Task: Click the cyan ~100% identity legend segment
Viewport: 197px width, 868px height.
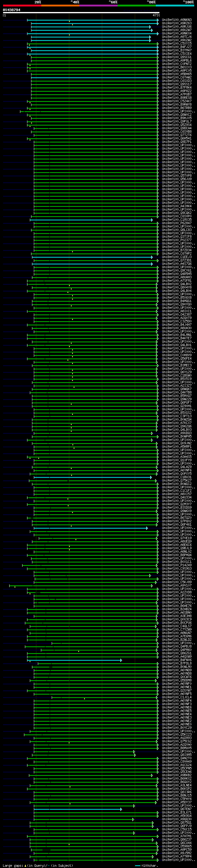Action: point(175,6)
